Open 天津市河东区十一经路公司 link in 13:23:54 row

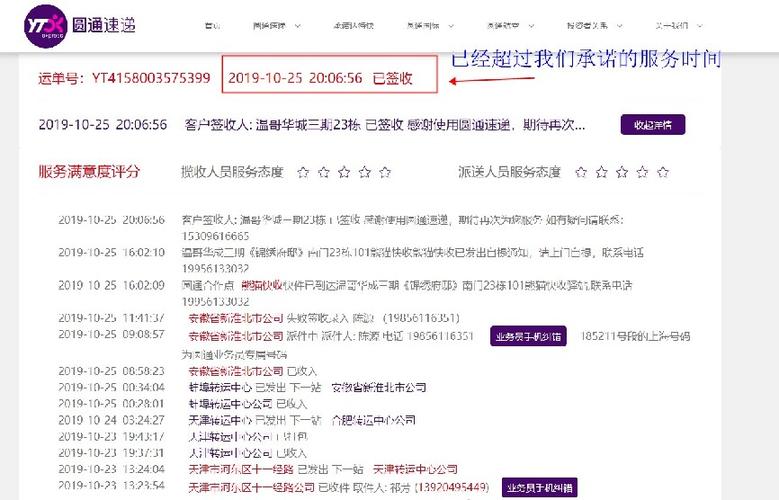pos(251,488)
